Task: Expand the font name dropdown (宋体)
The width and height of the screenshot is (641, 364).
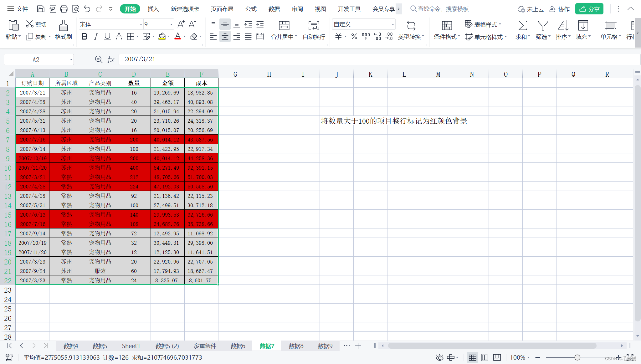Action: click(x=141, y=24)
